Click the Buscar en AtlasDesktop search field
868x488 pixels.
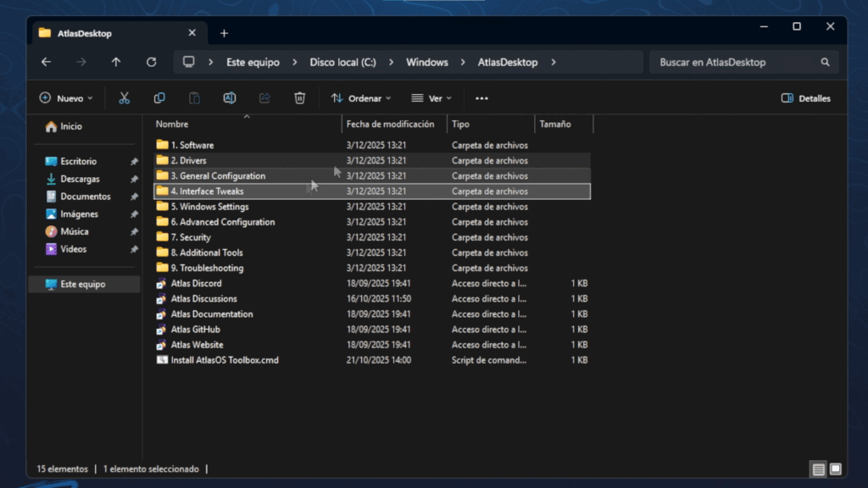tap(736, 62)
